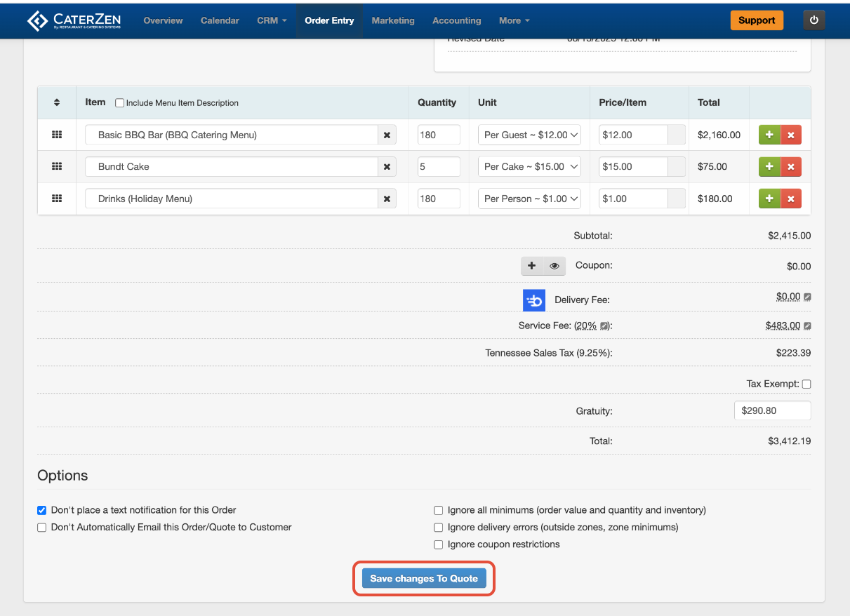Click the power logout icon
This screenshot has height=616, width=850.
(x=814, y=20)
